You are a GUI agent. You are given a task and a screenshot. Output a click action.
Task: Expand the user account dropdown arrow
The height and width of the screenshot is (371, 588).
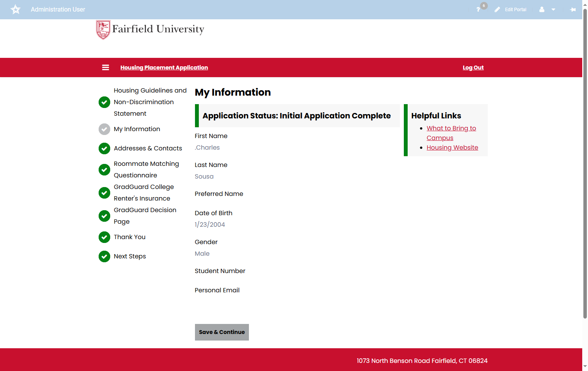pos(553,10)
